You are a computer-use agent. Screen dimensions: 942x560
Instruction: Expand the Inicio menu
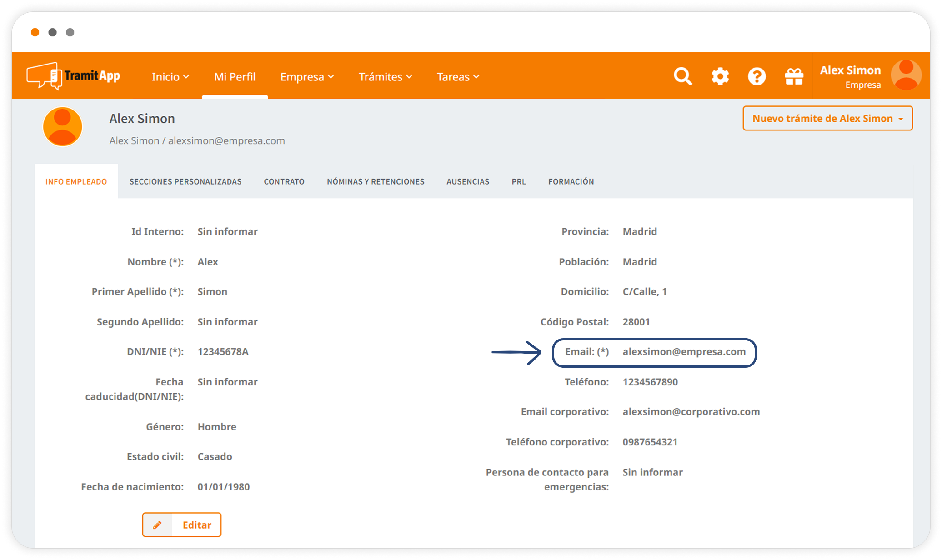click(x=170, y=77)
